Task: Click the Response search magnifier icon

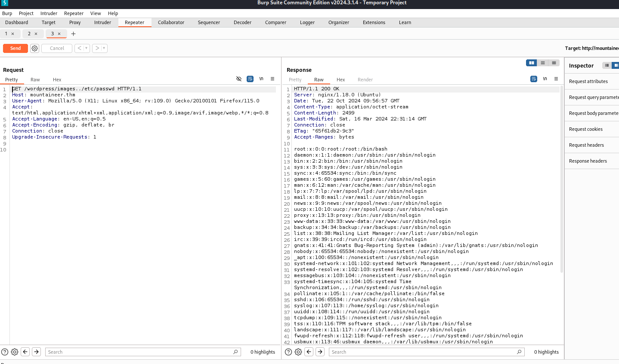Action: pyautogui.click(x=519, y=352)
